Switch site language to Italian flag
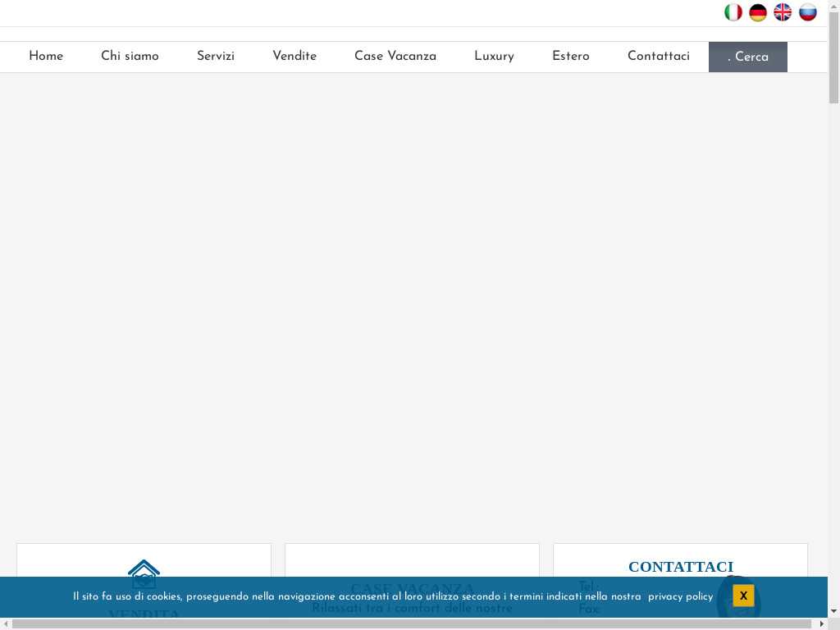840x630 pixels. coord(733,12)
